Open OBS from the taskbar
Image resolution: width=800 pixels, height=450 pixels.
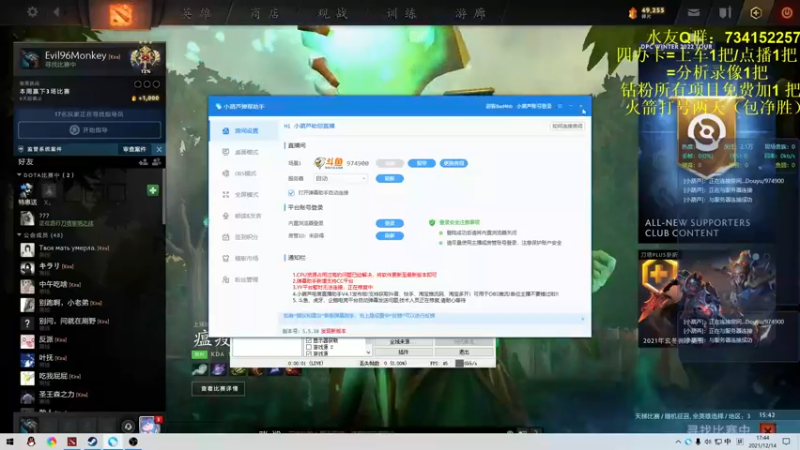[133, 441]
